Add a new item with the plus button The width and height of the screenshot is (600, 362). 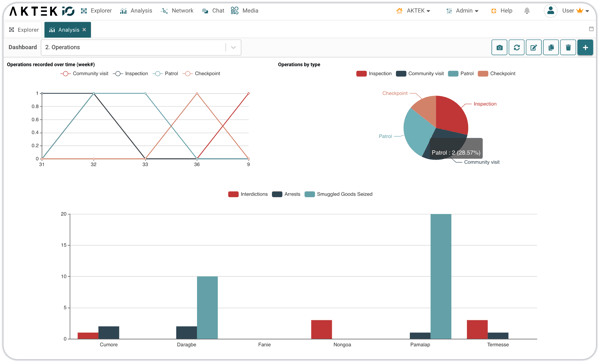point(585,47)
